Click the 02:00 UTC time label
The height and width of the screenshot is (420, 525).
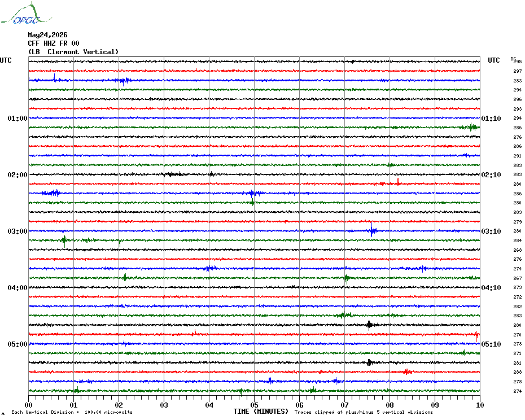[x=17, y=175]
